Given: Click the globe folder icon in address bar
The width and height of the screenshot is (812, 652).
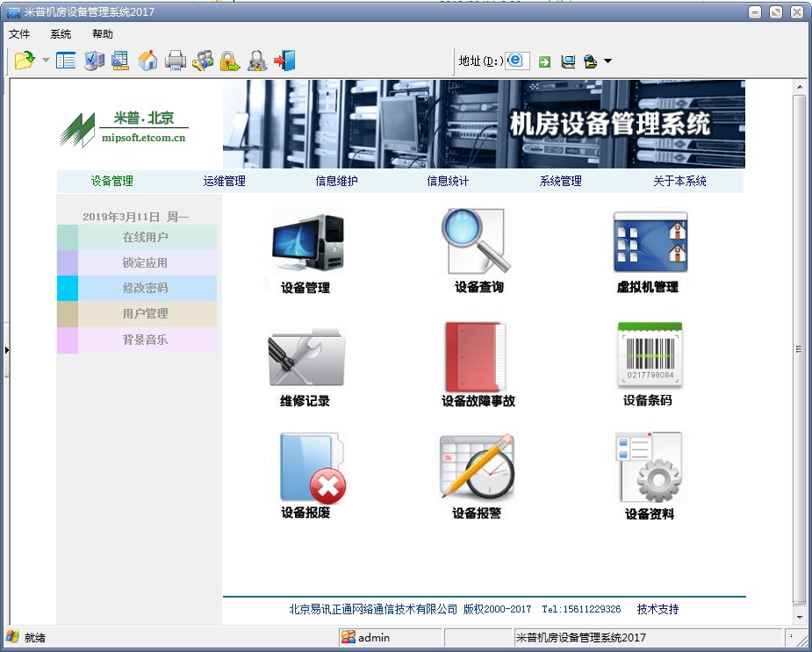Looking at the screenshot, I should point(591,61).
